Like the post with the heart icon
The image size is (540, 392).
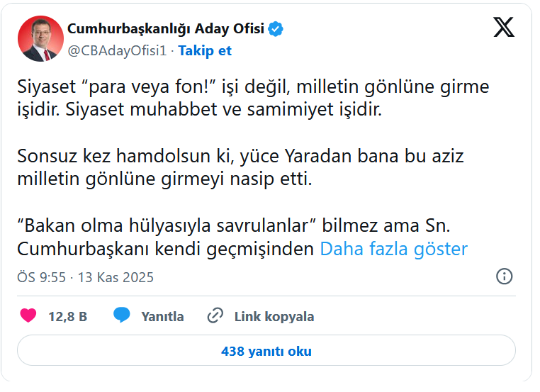tap(28, 316)
